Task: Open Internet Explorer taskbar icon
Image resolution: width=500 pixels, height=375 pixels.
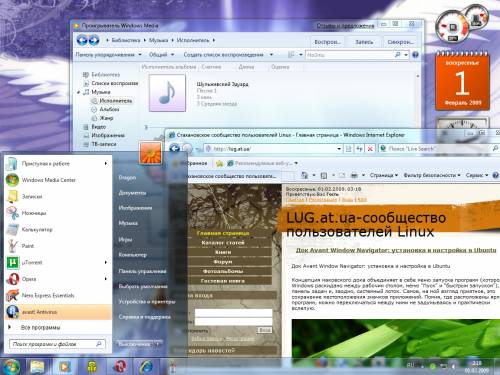Action: coord(146,367)
